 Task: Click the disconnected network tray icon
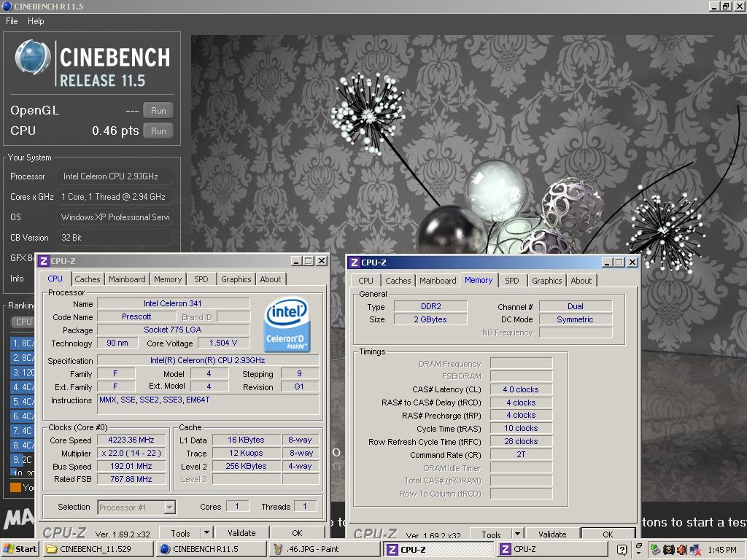(x=694, y=550)
